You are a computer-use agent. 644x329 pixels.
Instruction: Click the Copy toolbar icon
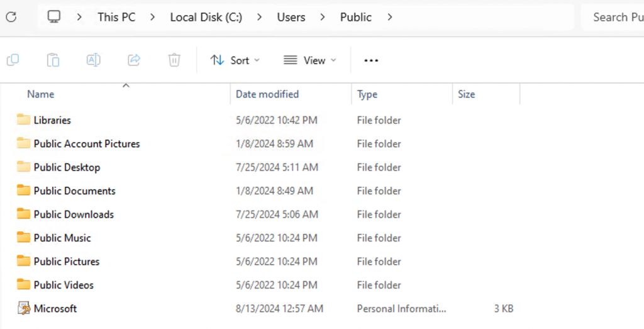13,60
